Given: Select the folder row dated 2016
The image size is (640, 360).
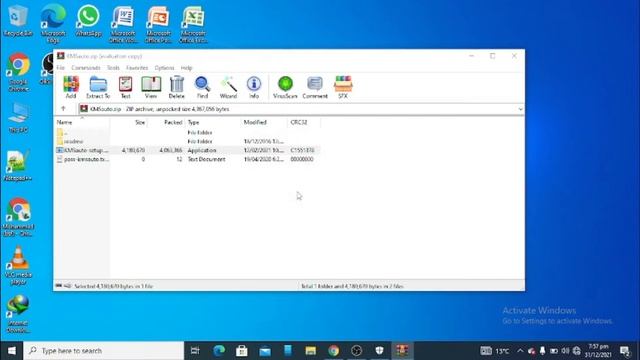Looking at the screenshot, I should click(x=187, y=141).
